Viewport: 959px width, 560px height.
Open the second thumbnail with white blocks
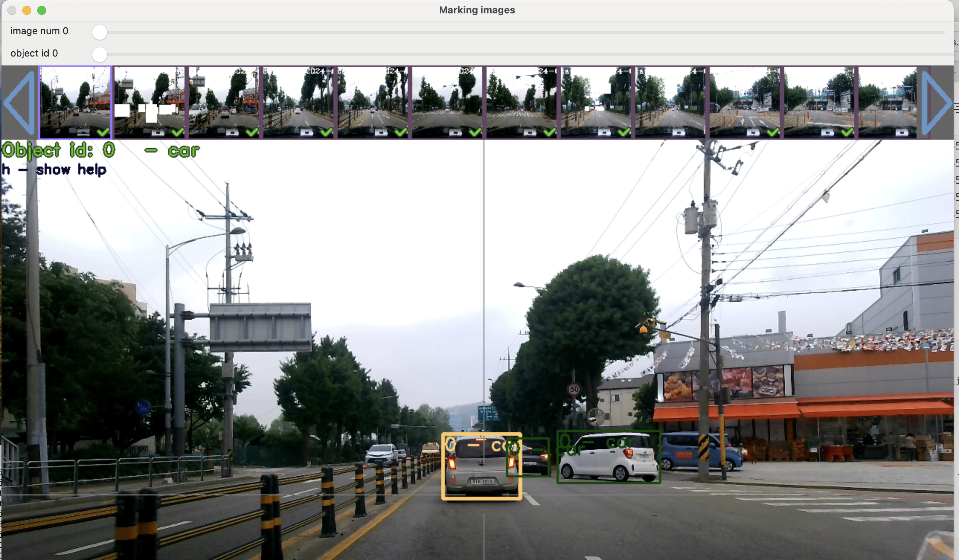tap(150, 102)
